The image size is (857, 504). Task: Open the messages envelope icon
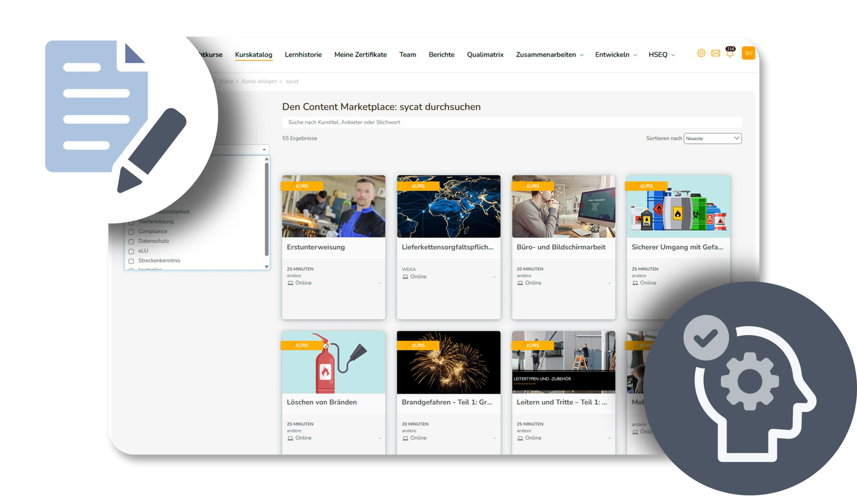tap(715, 54)
